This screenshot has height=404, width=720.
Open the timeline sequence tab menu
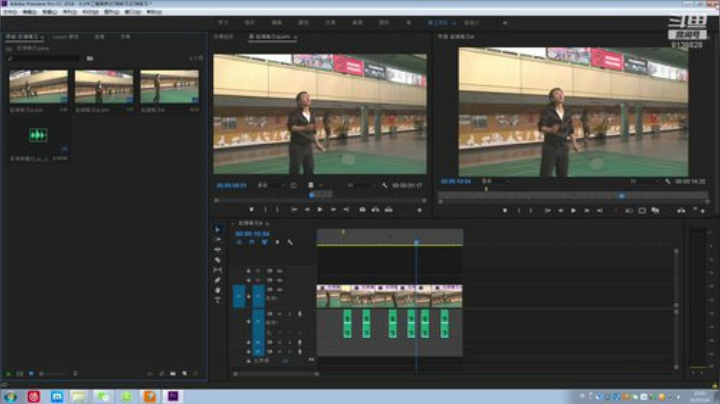[267, 224]
